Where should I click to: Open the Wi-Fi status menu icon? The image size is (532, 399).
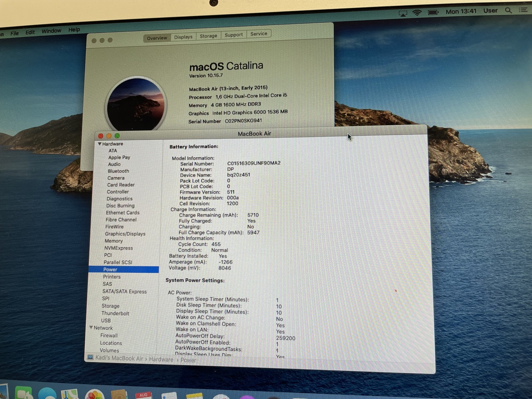coord(417,12)
